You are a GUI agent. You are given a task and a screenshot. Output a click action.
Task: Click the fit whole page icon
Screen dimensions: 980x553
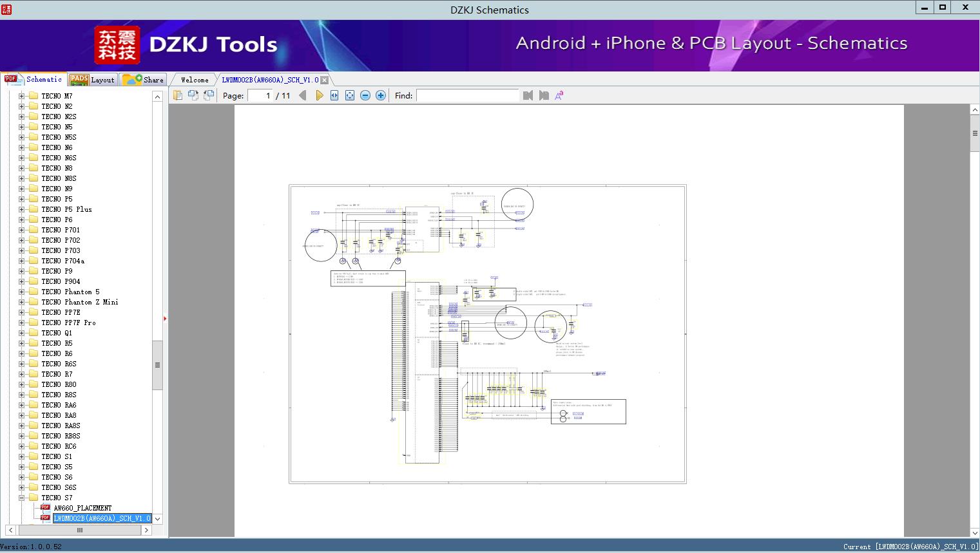[350, 95]
